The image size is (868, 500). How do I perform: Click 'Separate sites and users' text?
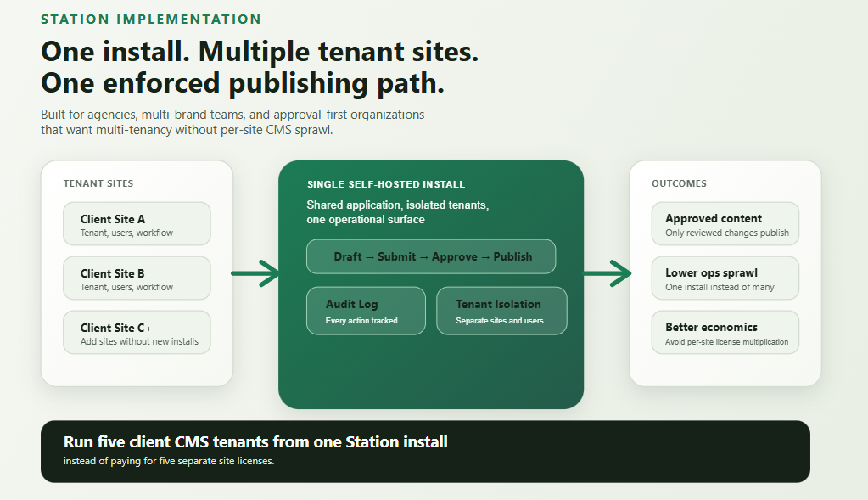click(x=499, y=321)
